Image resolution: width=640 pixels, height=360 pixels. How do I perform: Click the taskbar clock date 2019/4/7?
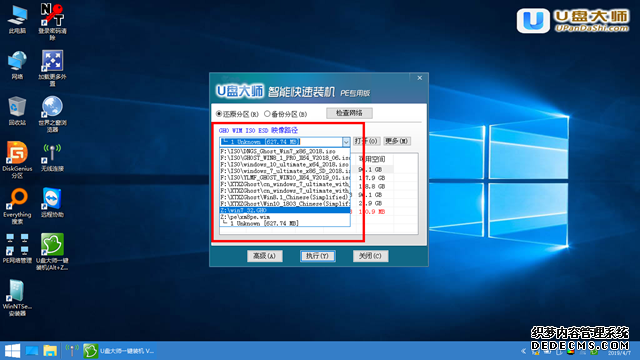tap(619, 353)
